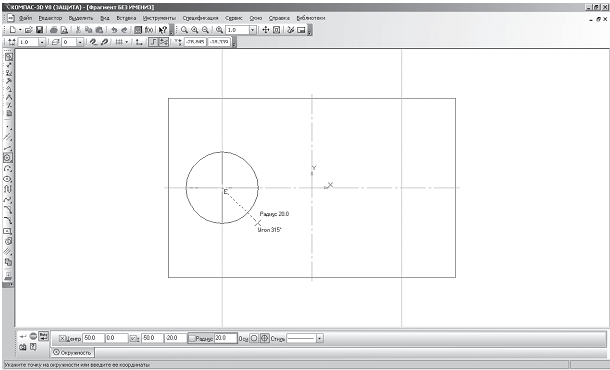Pan the view with the four-arrow icon
The width and height of the screenshot is (610, 370).
(266, 30)
